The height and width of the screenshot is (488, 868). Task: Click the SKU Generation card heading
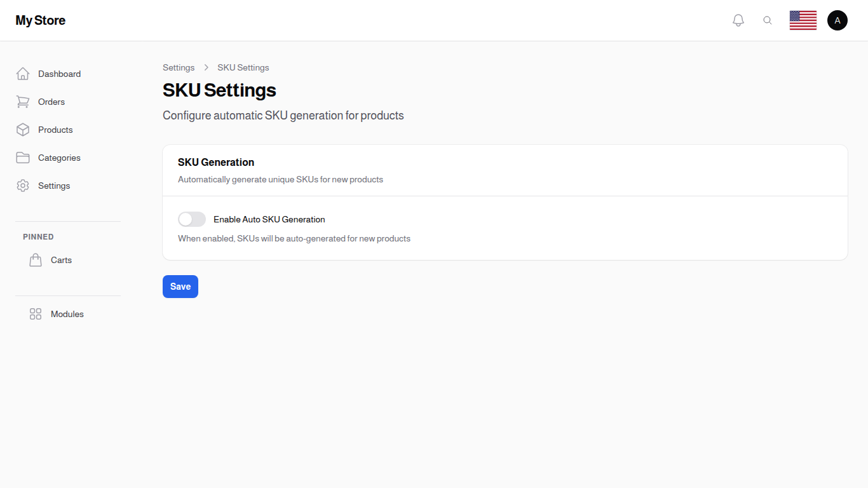(215, 162)
